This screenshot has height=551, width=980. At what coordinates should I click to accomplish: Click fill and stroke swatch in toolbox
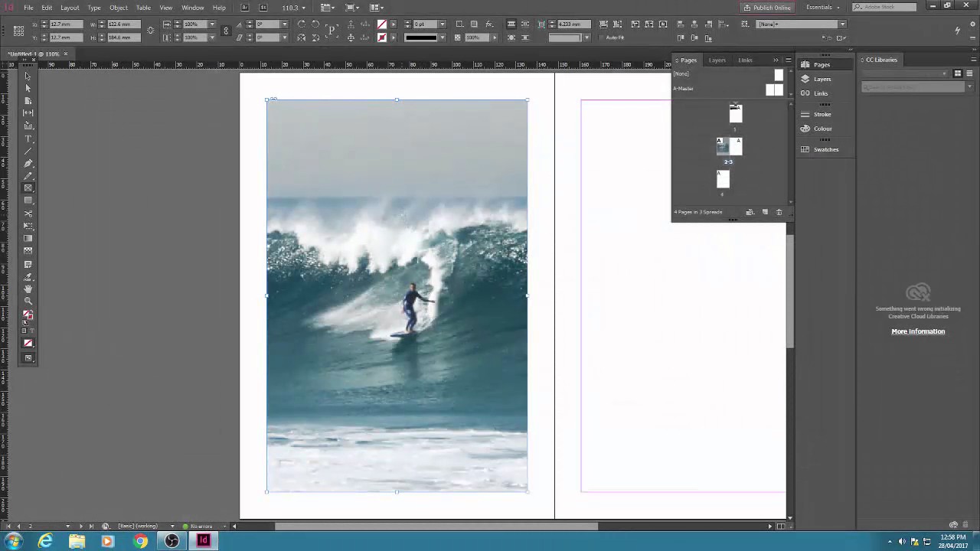tap(28, 315)
